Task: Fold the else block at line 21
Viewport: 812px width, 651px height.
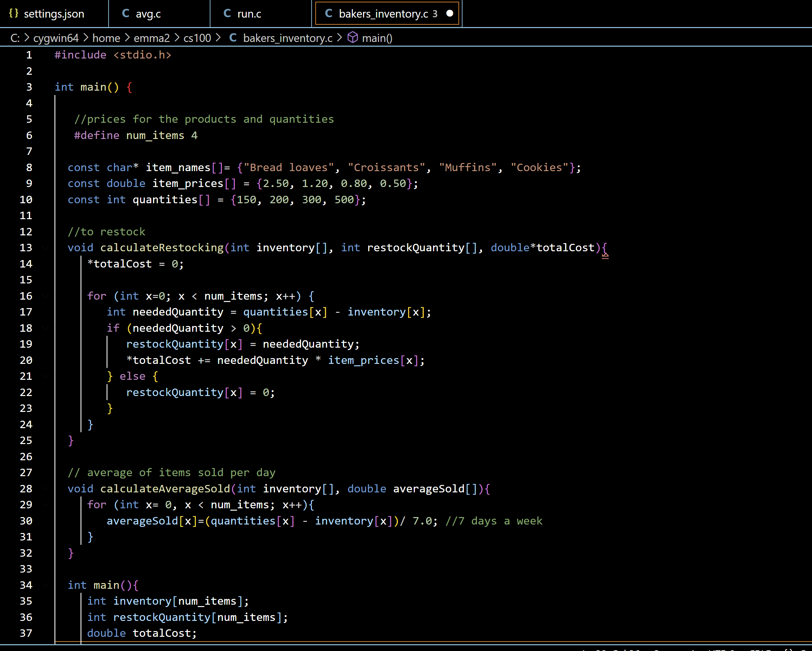Action: [46, 376]
